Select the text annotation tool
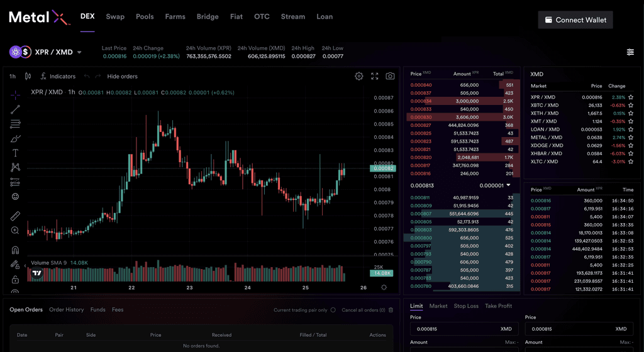This screenshot has width=644, height=352. point(15,153)
